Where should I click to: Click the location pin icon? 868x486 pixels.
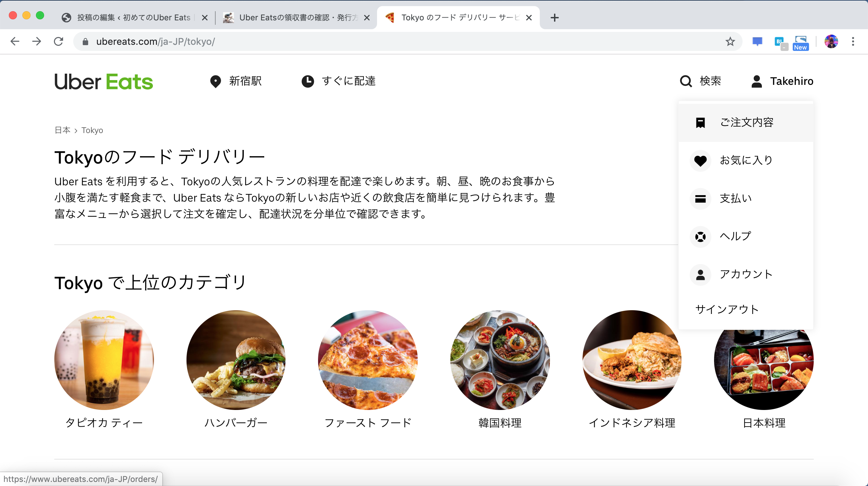pos(216,81)
